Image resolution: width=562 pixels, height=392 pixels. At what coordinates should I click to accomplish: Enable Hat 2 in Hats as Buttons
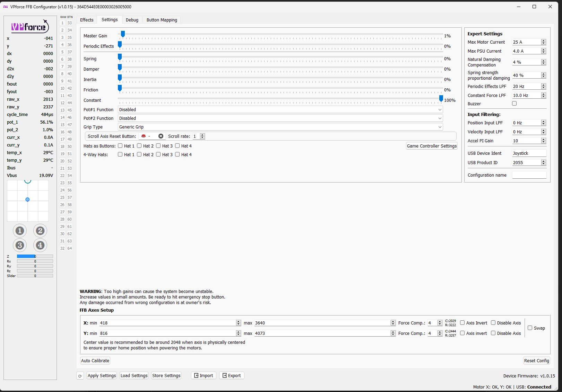pyautogui.click(x=139, y=146)
